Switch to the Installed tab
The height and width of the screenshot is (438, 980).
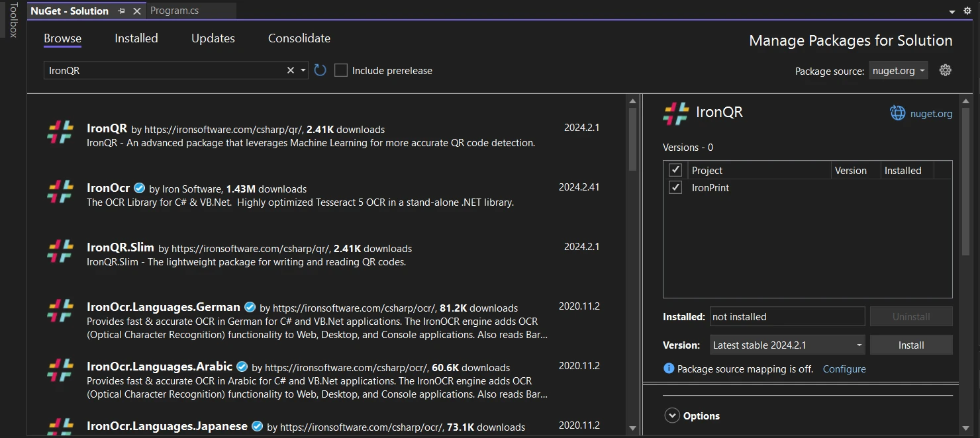pyautogui.click(x=136, y=38)
